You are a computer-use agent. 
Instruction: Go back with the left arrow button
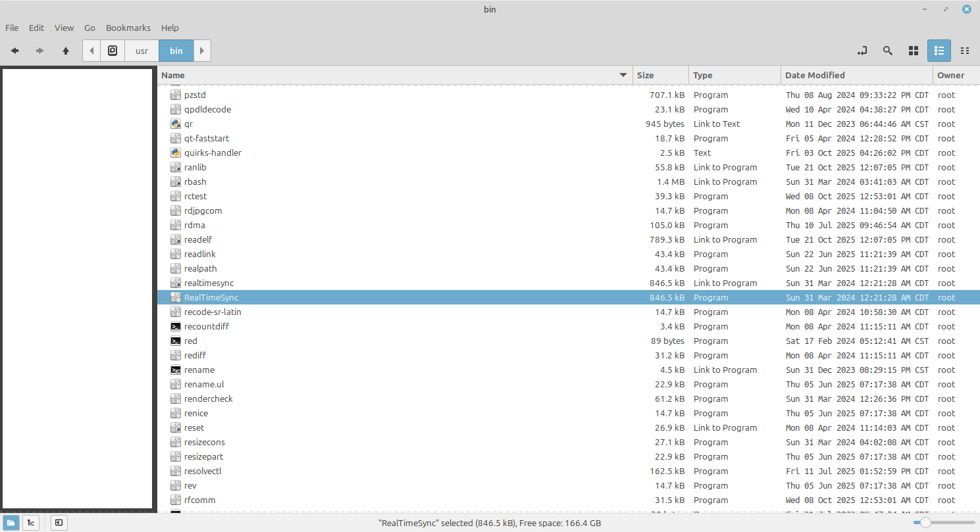[14, 51]
